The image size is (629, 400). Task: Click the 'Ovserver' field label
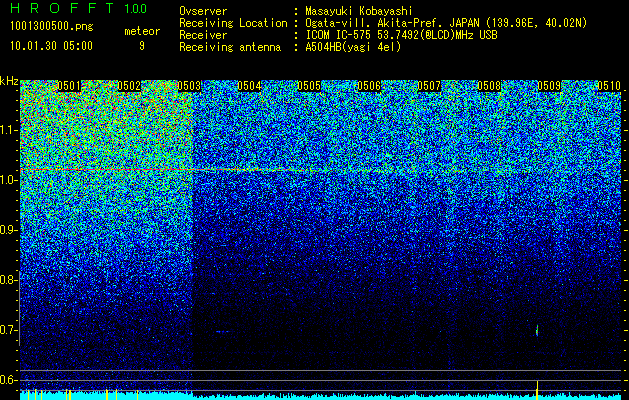203,11
